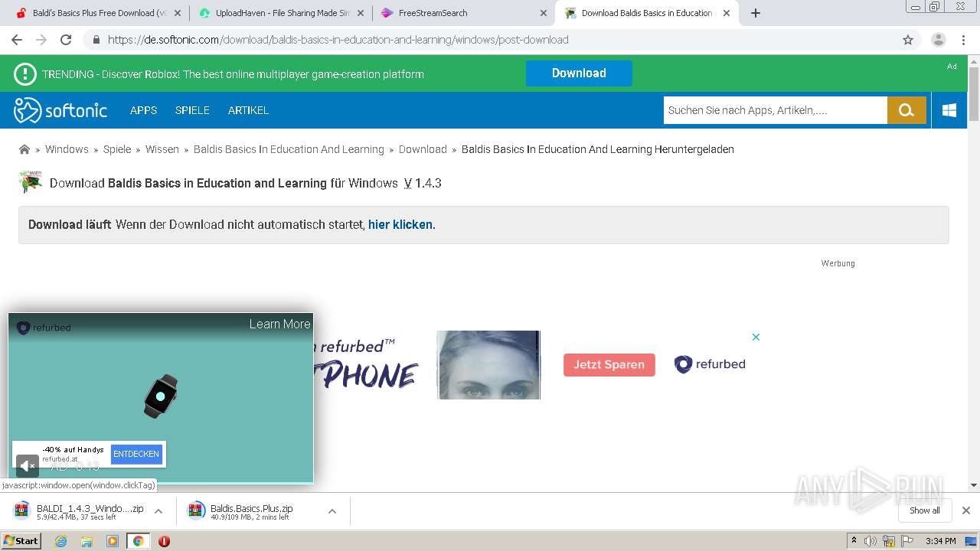Click the Jetzt Sparen button

(x=609, y=365)
